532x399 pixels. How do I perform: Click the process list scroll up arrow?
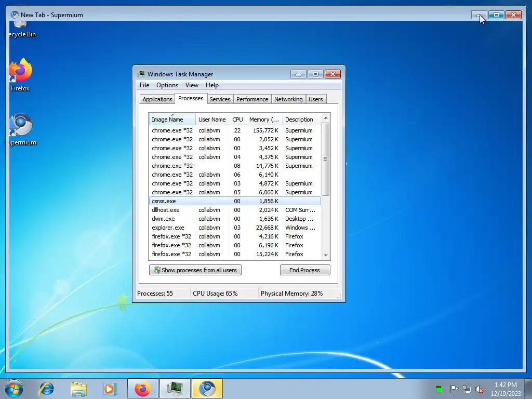tap(326, 118)
